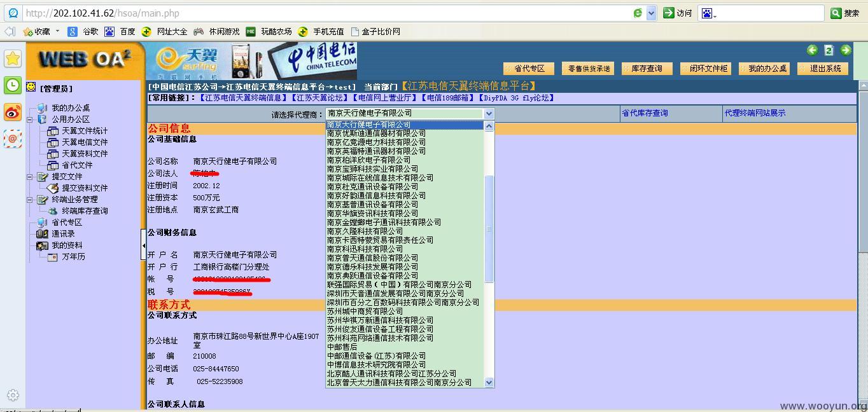This screenshot has width=868, height=412.
Task: Open the 江苏天翼论坛 link
Action: point(321,98)
